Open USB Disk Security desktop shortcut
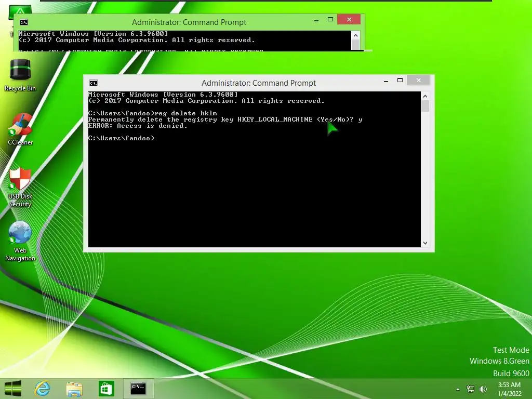 click(20, 187)
